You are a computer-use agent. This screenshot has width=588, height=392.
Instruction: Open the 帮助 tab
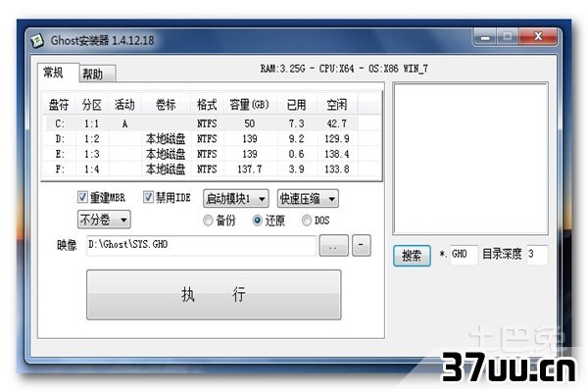click(97, 73)
